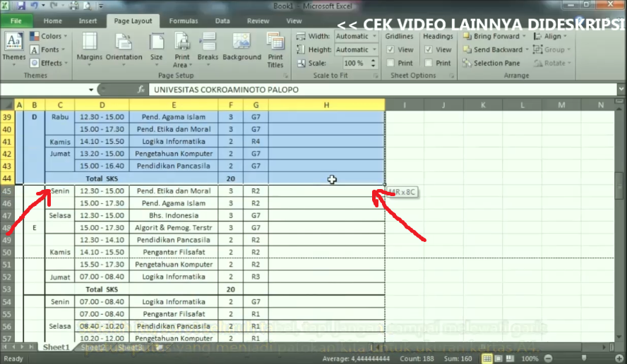Viewport: 627px width, 364px height.
Task: Click the Select All corner button
Action: point(7,105)
